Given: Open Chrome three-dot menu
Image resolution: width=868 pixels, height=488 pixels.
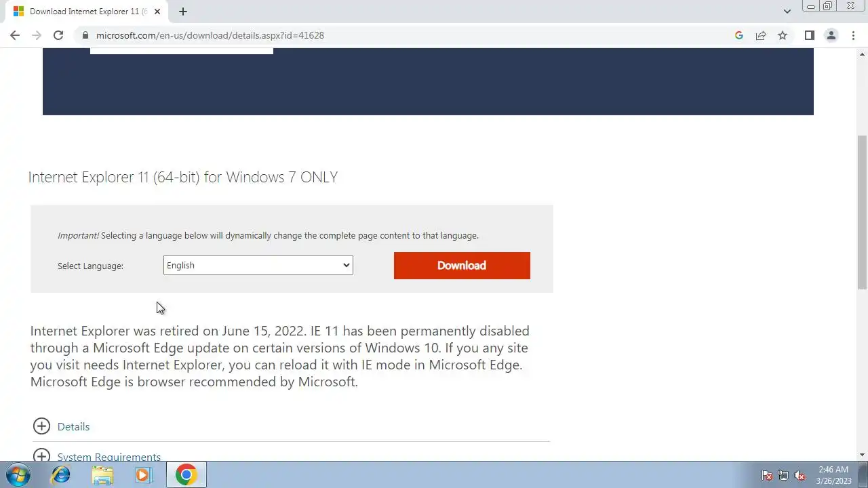Looking at the screenshot, I should tap(853, 35).
